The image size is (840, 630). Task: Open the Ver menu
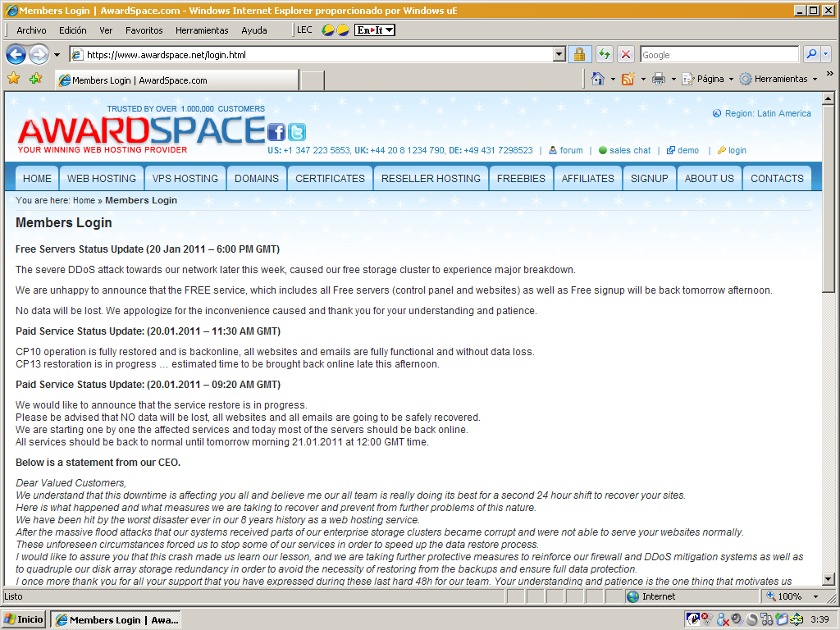106,30
